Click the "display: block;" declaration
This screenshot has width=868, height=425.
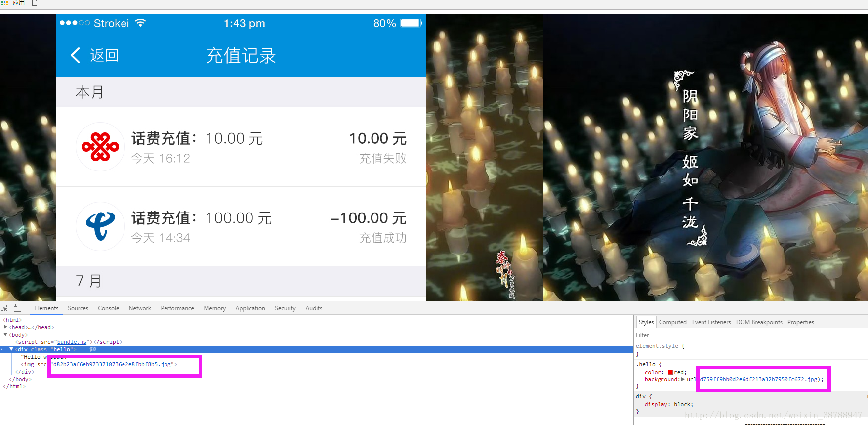tap(669, 404)
